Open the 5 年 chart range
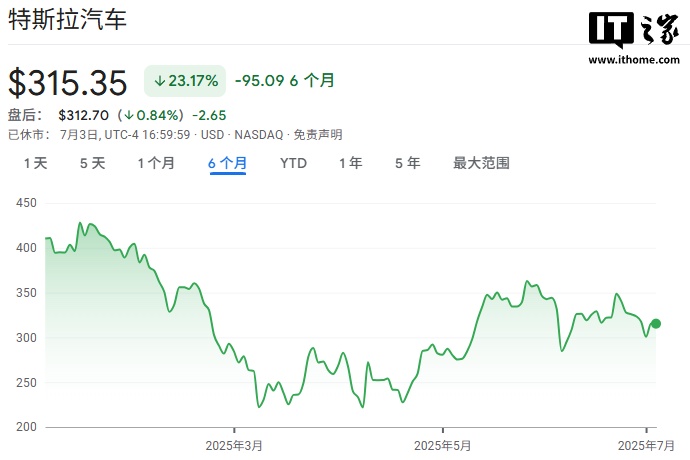This screenshot has width=690, height=460. coord(407,163)
